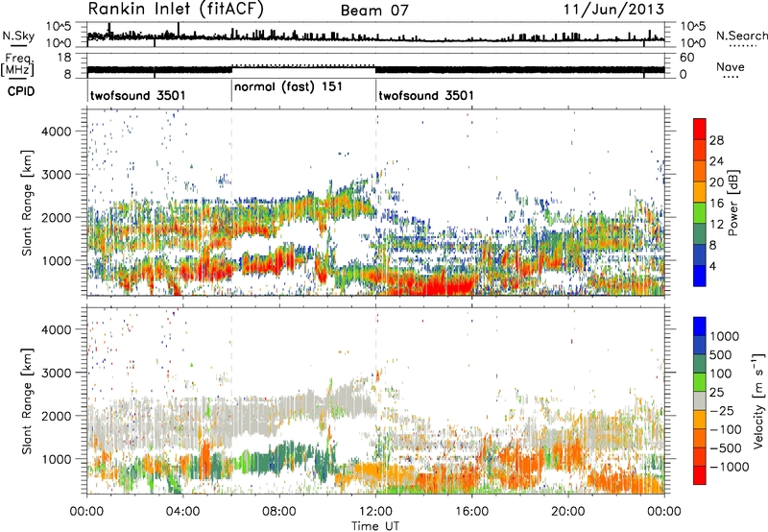This screenshot has width=768, height=532.
Task: Click the second 'twofsound 3501' label after 12:00
Action: [426, 95]
